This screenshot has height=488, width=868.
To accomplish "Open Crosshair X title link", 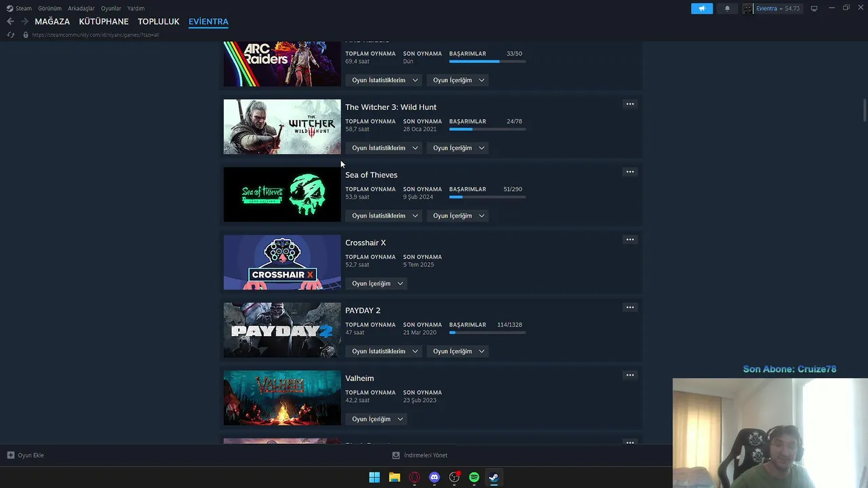I will click(x=366, y=243).
